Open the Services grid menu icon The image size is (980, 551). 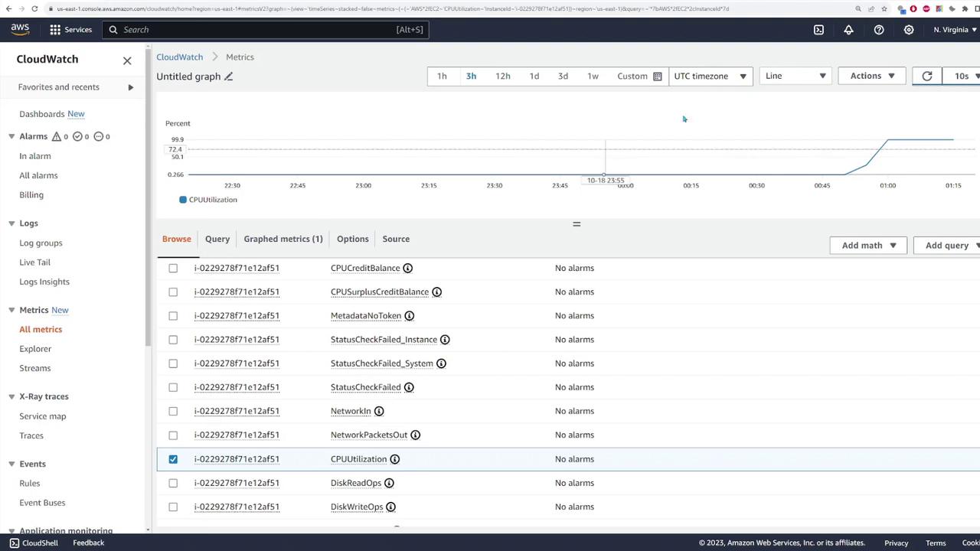(55, 30)
